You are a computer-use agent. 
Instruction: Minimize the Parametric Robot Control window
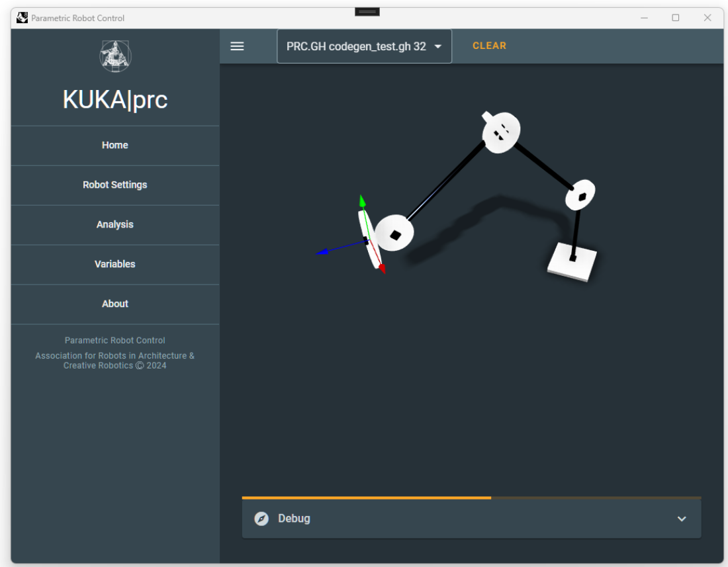[x=645, y=18]
